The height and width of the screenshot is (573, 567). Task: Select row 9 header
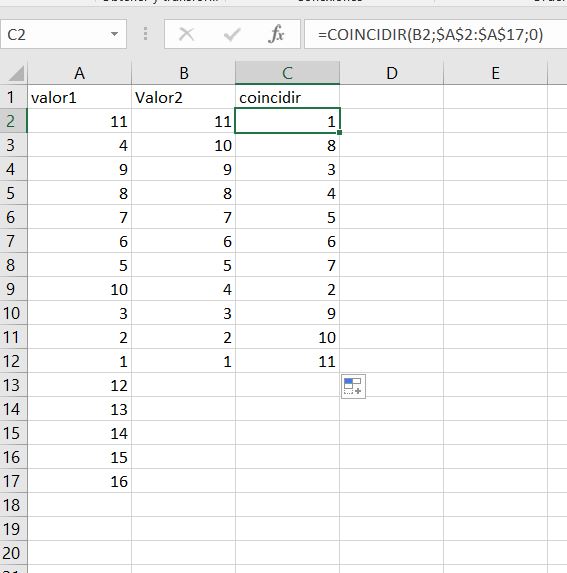coord(14,289)
